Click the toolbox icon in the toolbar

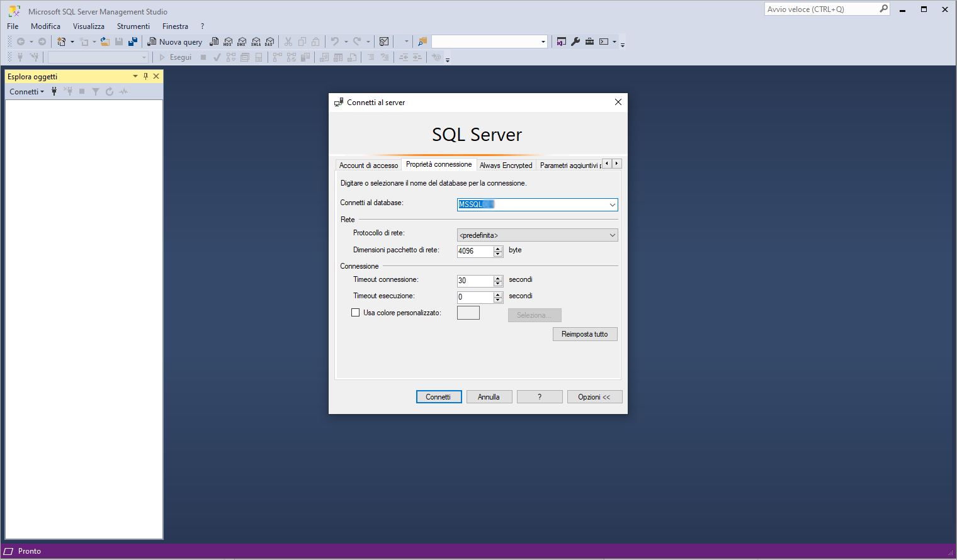589,42
